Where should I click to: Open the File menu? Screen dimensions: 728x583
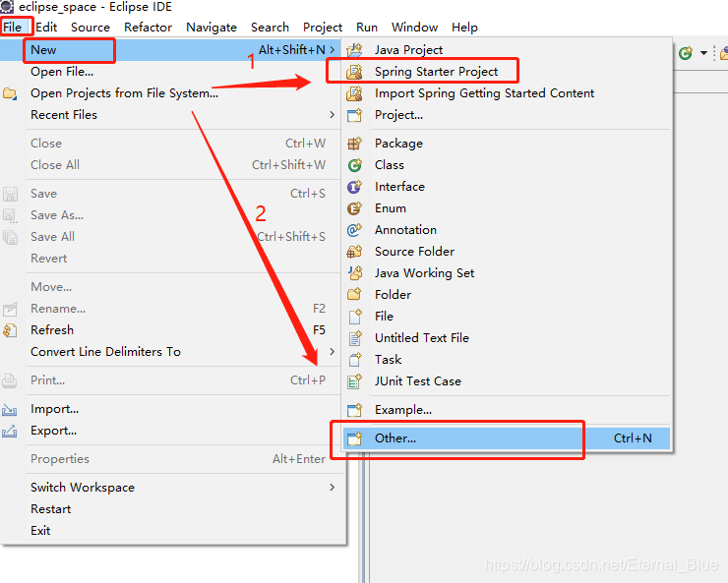point(12,28)
